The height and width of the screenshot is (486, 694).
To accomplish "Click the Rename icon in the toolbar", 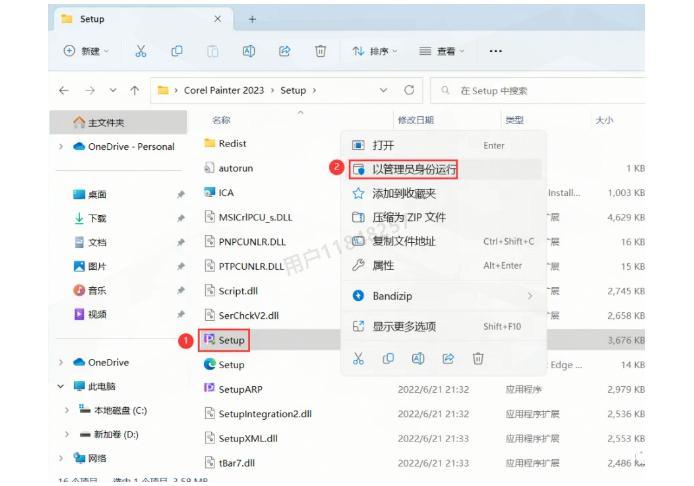I will coord(249,51).
